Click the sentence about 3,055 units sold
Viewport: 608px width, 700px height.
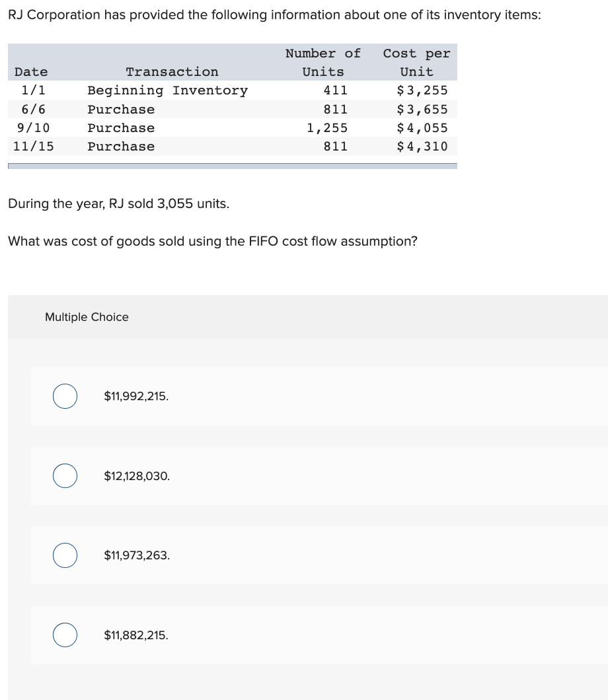coord(119,203)
